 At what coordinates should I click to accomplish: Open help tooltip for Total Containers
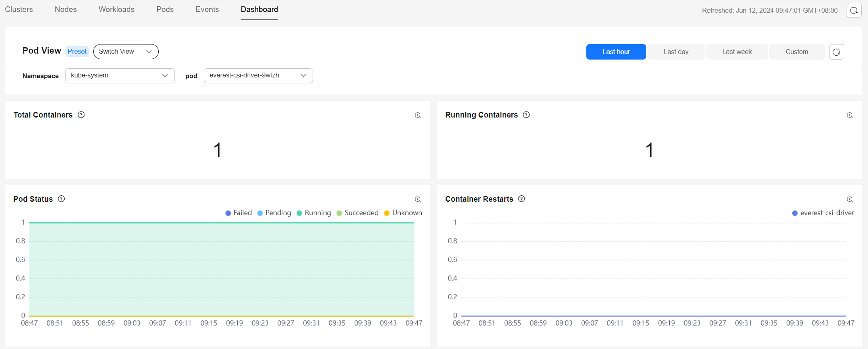click(81, 115)
